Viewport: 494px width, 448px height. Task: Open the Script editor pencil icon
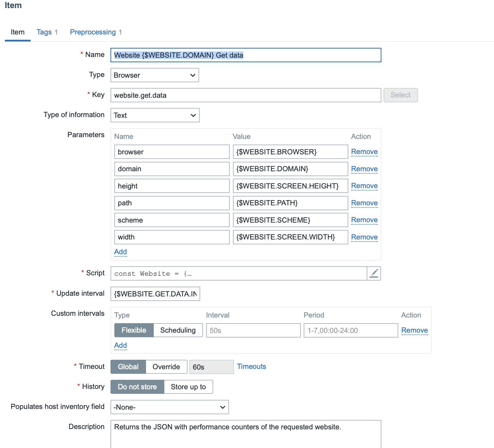click(374, 274)
